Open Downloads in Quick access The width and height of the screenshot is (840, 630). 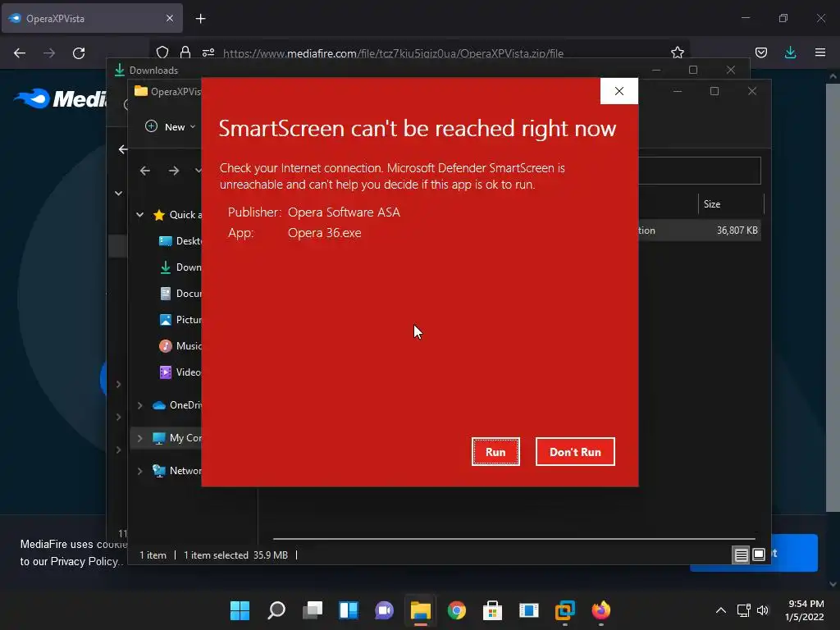coord(180,267)
